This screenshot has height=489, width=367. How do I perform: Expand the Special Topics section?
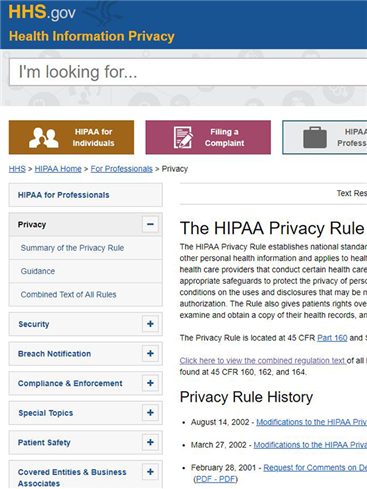click(150, 413)
